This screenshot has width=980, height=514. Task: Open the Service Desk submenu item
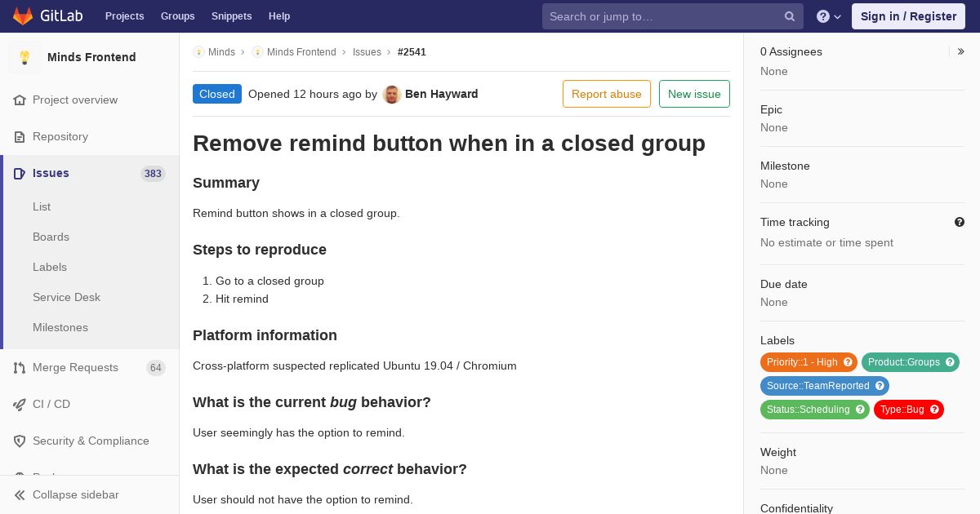click(66, 298)
